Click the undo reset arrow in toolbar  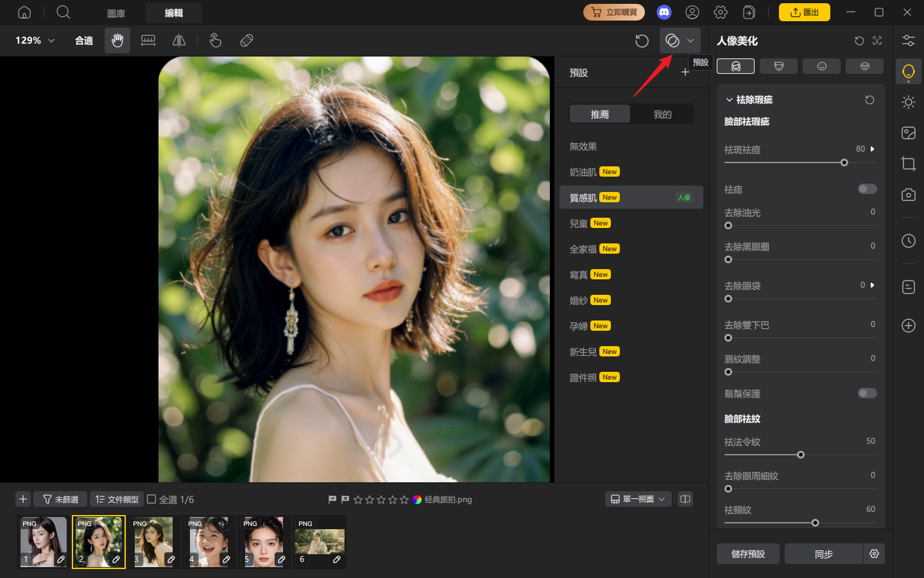[x=642, y=40]
